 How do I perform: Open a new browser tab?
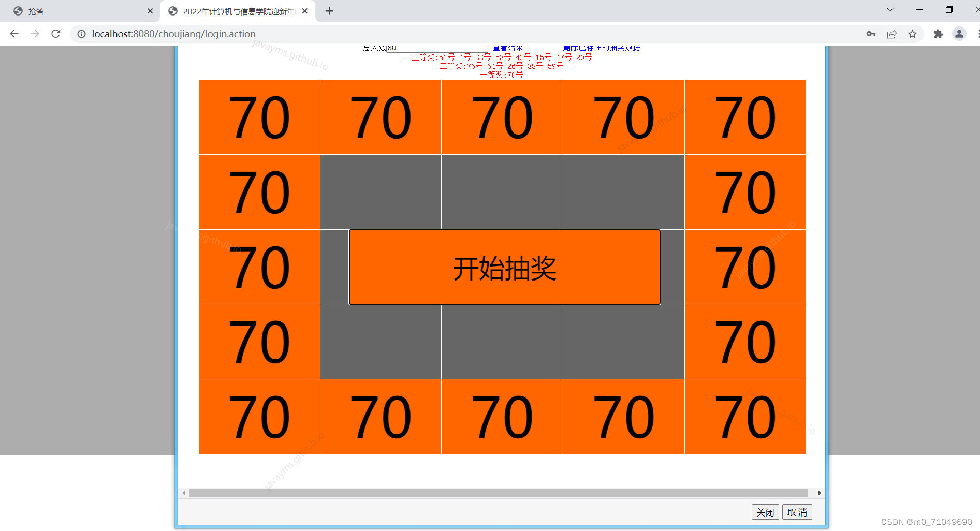pyautogui.click(x=329, y=11)
